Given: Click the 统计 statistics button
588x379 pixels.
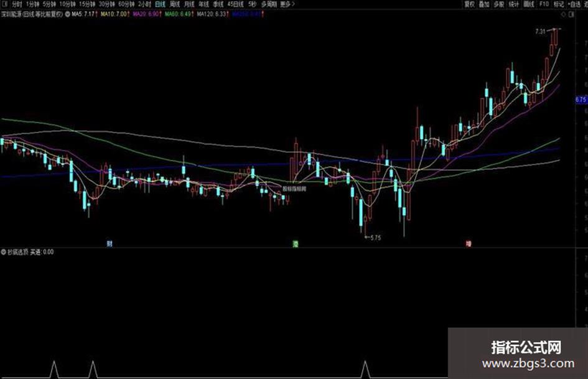Looking at the screenshot, I should [x=514, y=4].
